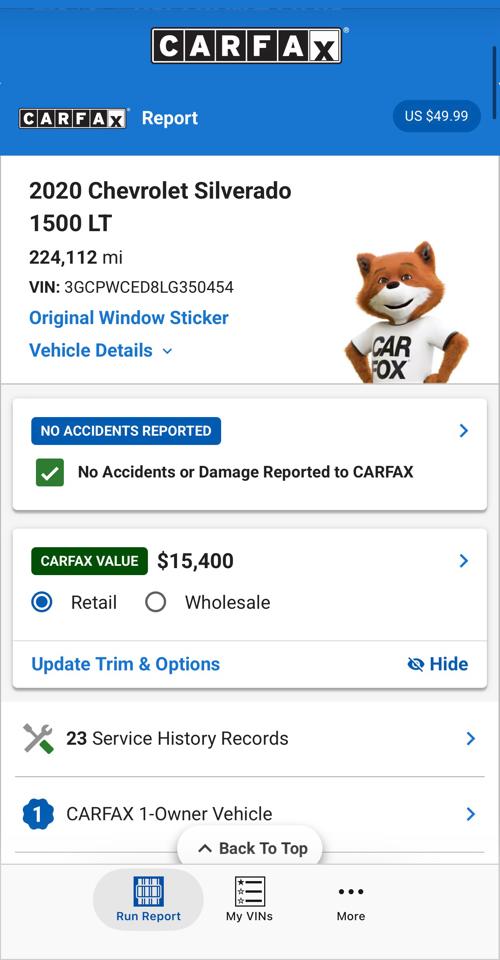Image resolution: width=500 pixels, height=960 pixels.
Task: Click the small CARFAX Report logo
Action: click(x=73, y=118)
